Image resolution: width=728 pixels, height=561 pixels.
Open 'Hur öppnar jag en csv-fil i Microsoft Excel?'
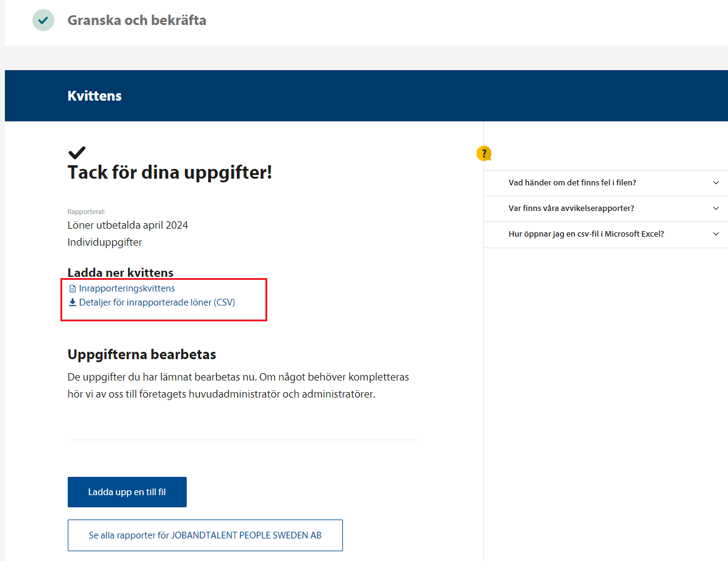point(586,234)
